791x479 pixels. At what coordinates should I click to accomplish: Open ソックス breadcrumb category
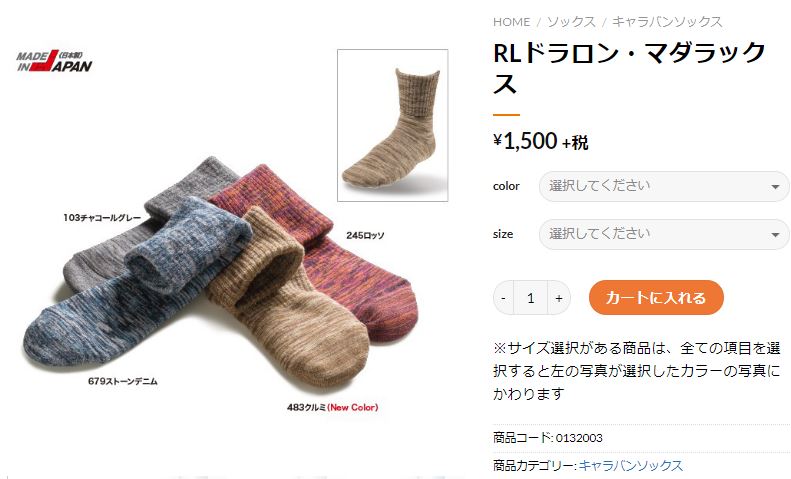pyautogui.click(x=571, y=22)
